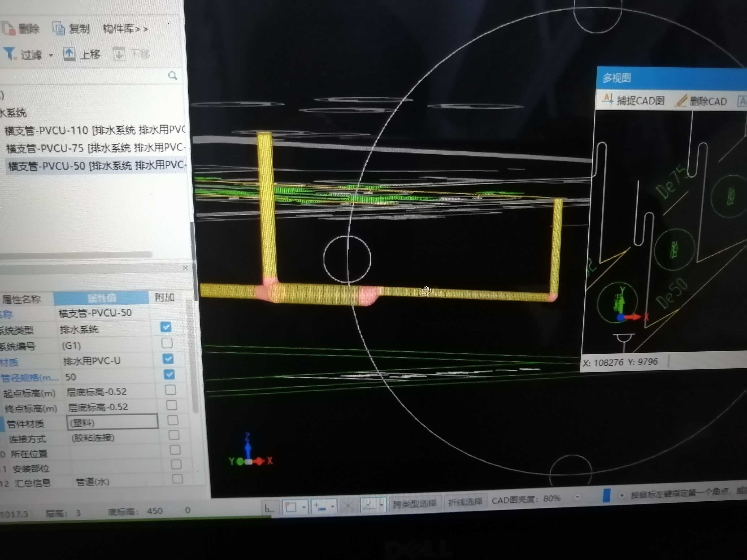The height and width of the screenshot is (560, 747).
Task: Click the 排水系统 system type value
Action: point(79,330)
